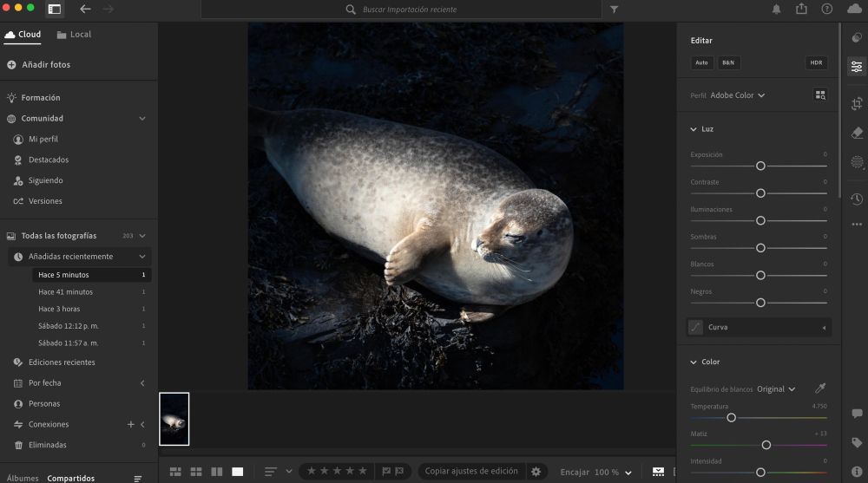Collapse the Luz panel section
868x483 pixels.
point(693,129)
